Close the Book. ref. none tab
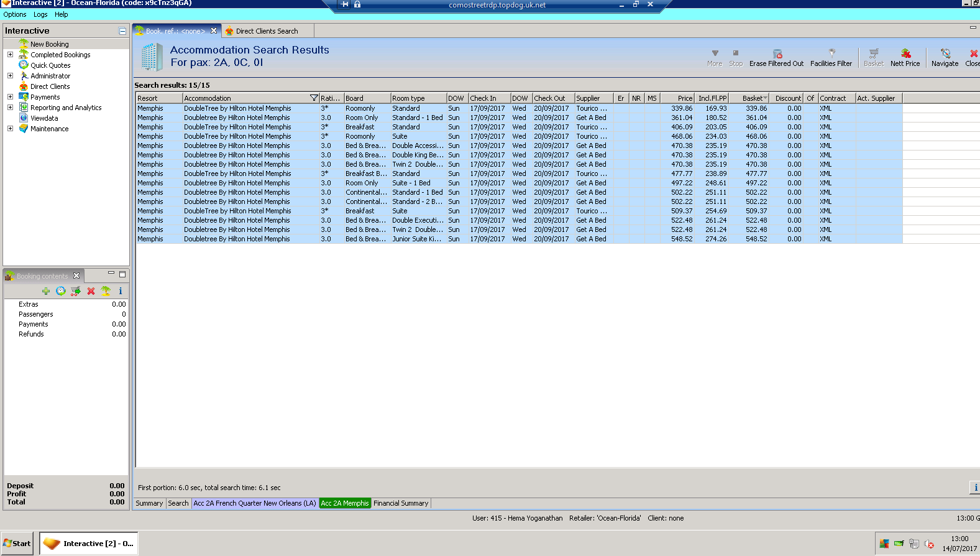 (214, 30)
